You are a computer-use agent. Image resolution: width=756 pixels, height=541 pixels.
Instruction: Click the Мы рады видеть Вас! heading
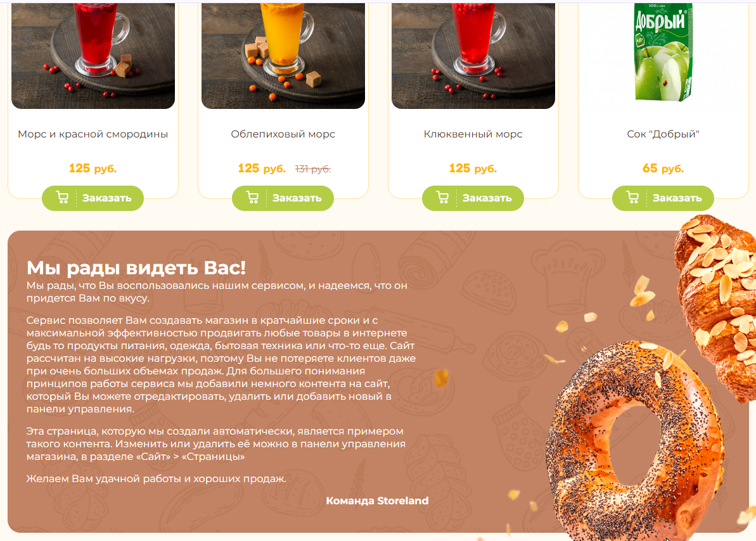point(136,267)
